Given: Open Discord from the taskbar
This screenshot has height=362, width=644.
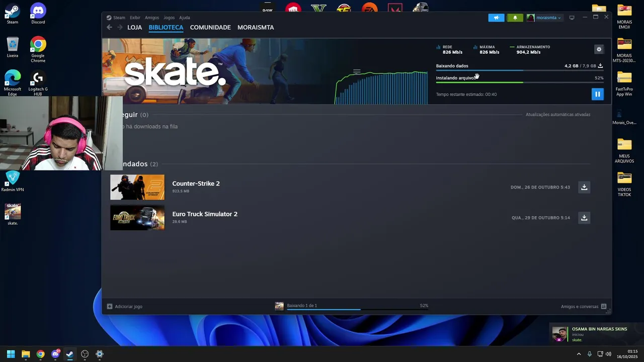Looking at the screenshot, I should coord(55,354).
